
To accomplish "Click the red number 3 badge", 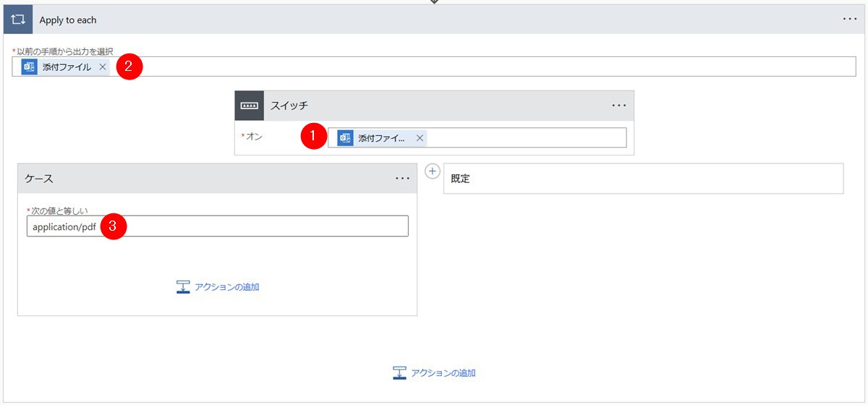I will point(114,226).
